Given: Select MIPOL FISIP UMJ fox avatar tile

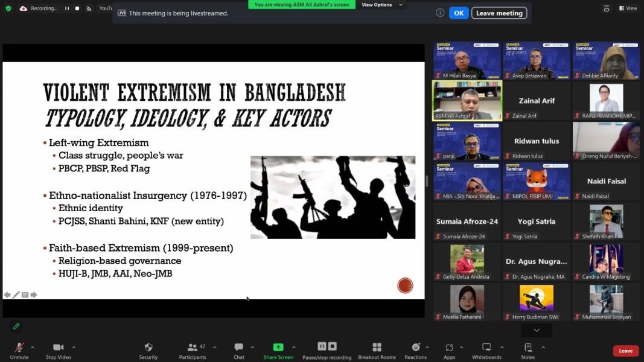Looking at the screenshot, I should point(537,181).
